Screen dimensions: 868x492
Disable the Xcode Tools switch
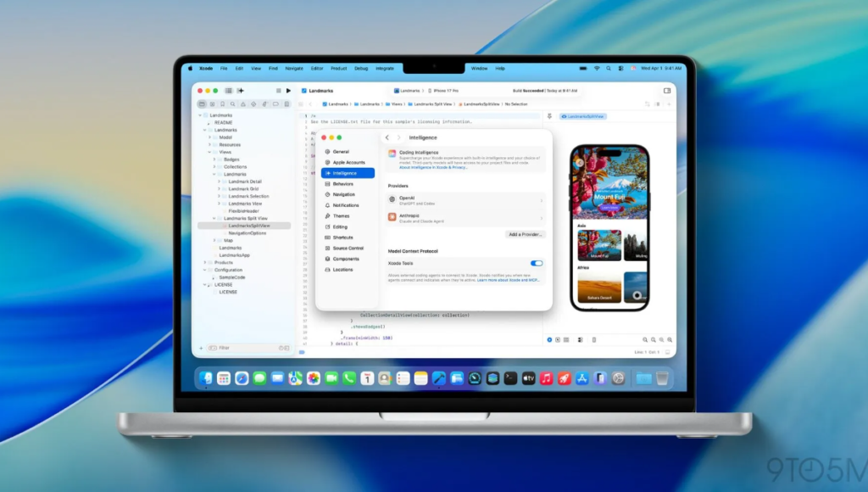[x=536, y=264]
